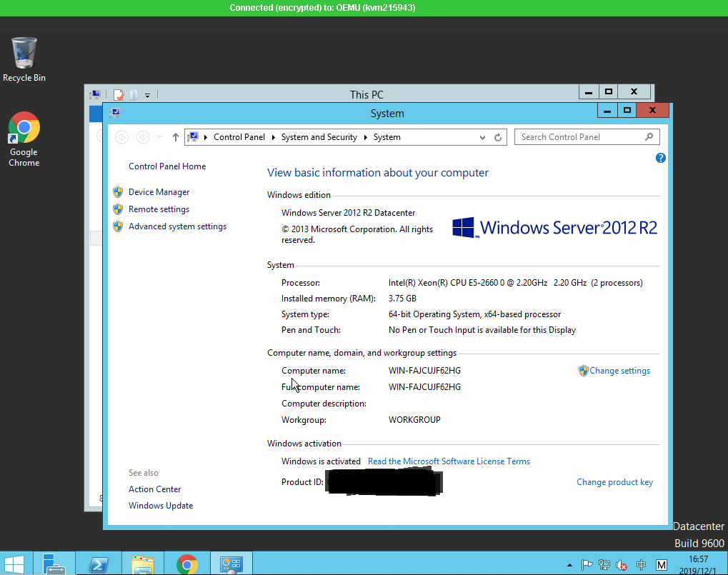Open the taskbar clock showing 16:57
728x575 pixels.
coord(698,565)
